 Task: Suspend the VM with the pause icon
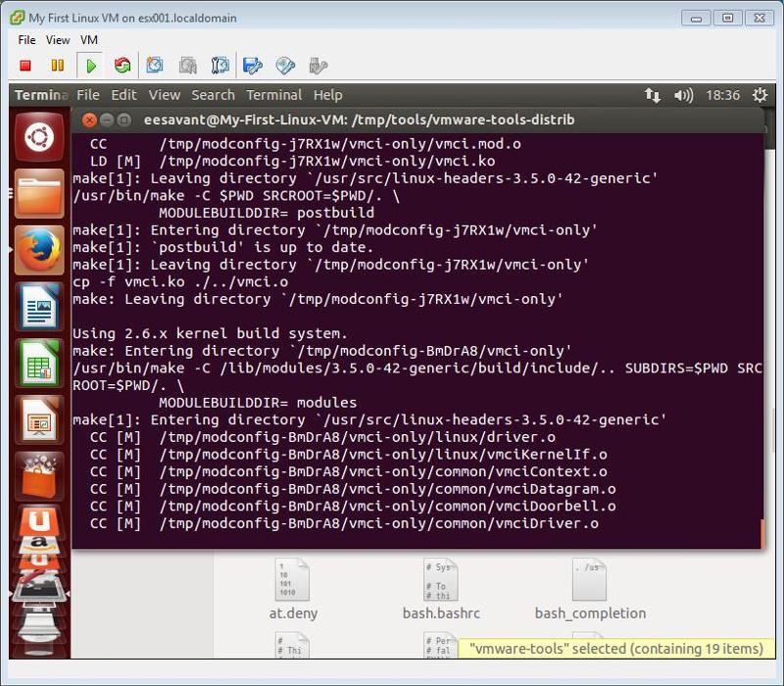point(58,66)
